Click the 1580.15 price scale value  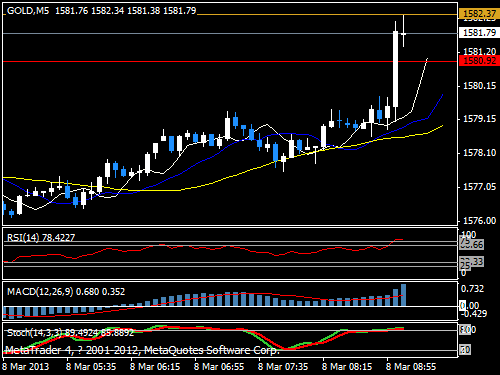(480, 86)
